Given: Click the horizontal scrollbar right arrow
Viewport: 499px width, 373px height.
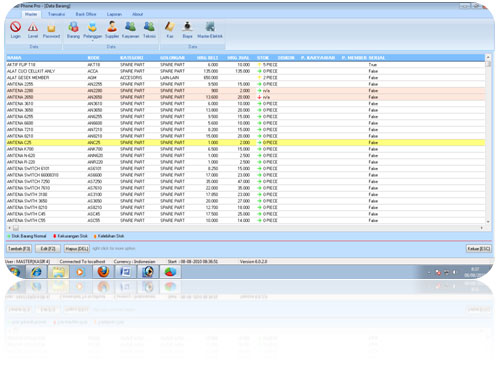Looking at the screenshot, I should point(482,228).
